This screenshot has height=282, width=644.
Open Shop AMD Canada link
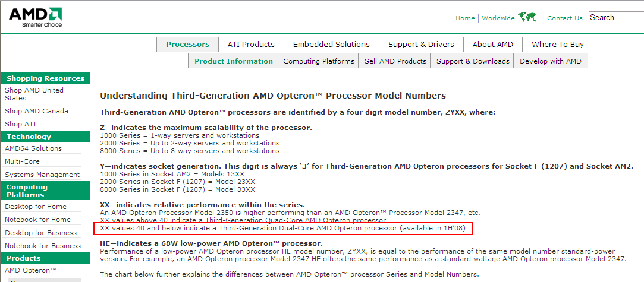coord(36,111)
